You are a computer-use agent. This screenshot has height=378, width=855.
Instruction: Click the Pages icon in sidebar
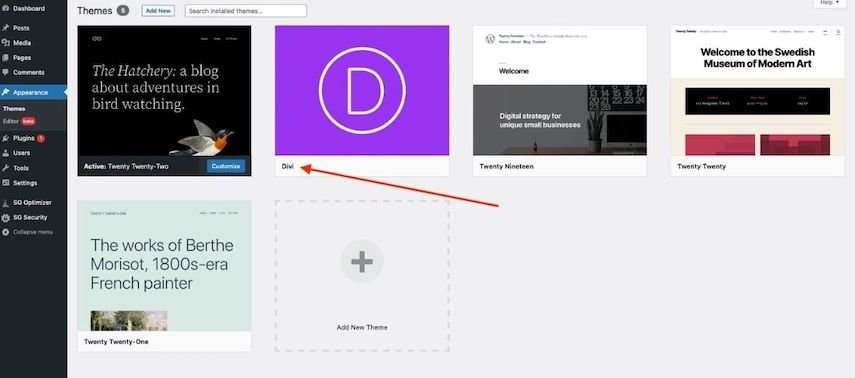point(5,57)
